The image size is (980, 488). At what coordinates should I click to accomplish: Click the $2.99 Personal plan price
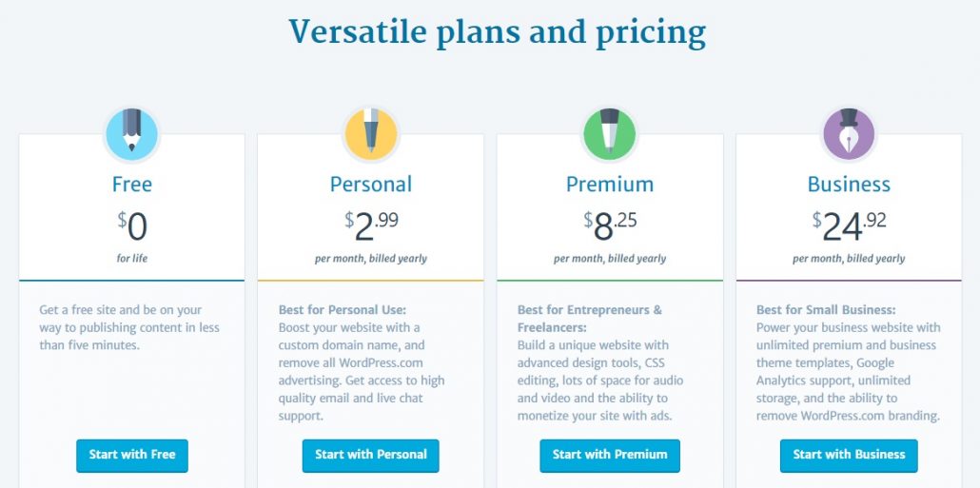pyautogui.click(x=371, y=226)
